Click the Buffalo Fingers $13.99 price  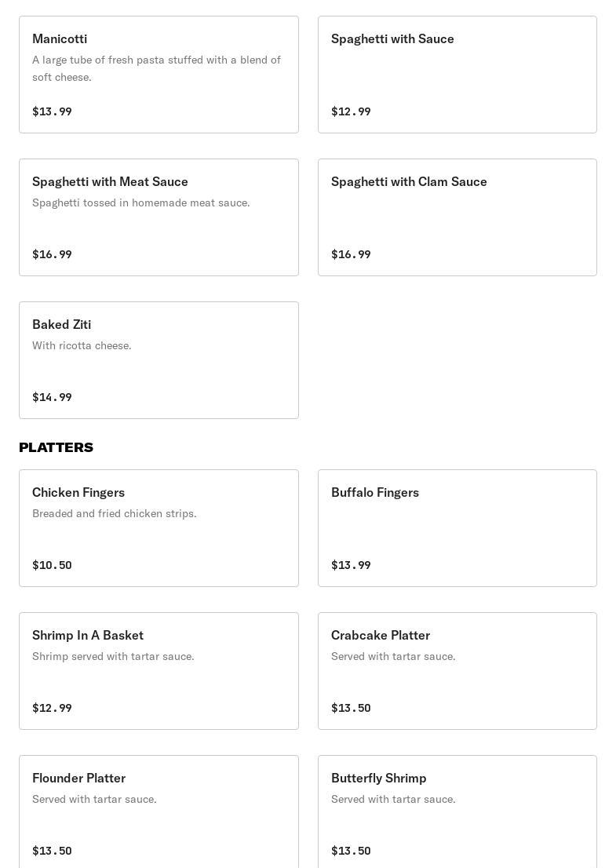click(351, 564)
